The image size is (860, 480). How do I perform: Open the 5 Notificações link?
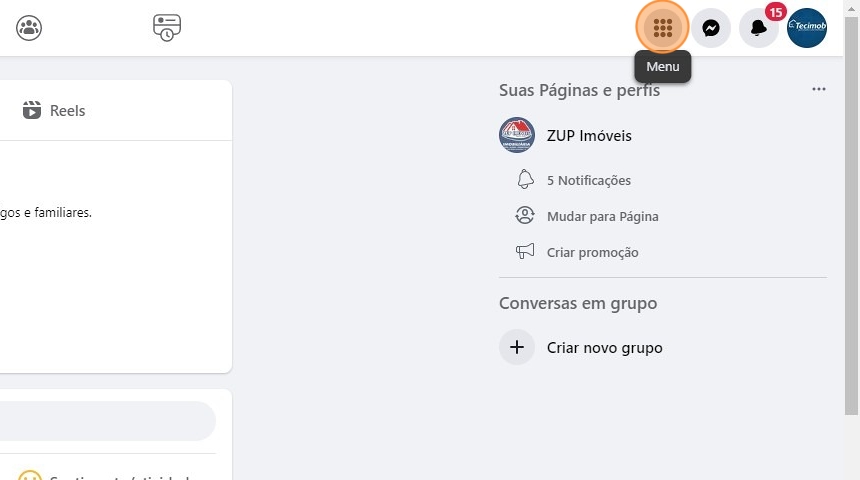(589, 181)
